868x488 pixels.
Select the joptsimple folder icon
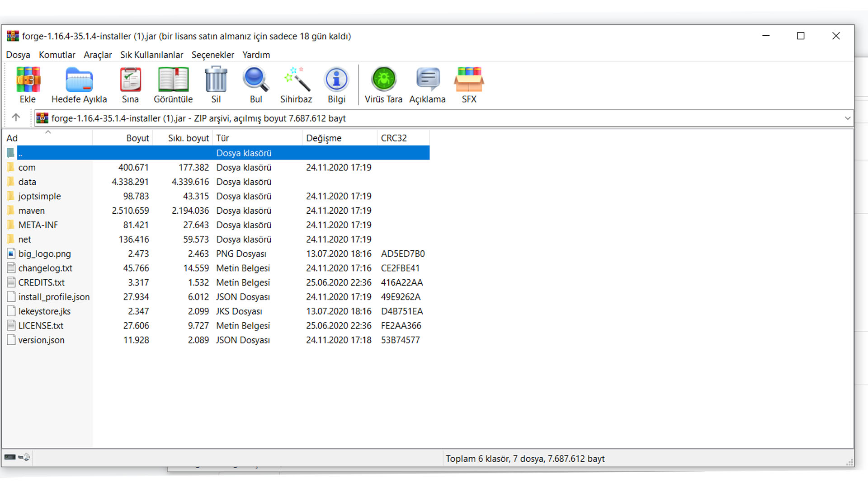11,196
